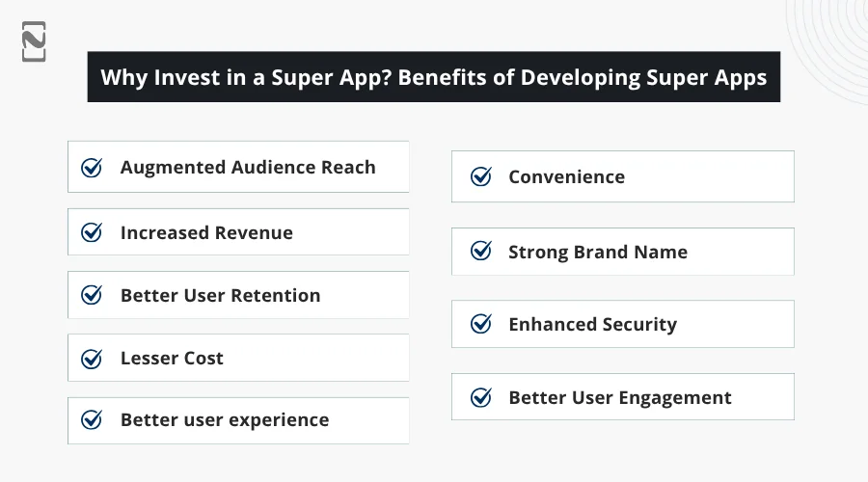This screenshot has width=868, height=482.
Task: Click the Better User Retention text
Action: coord(220,296)
